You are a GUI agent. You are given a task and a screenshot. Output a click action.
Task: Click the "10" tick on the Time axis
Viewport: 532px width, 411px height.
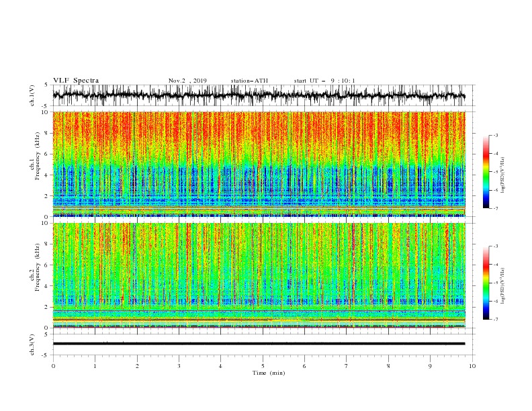(472, 366)
